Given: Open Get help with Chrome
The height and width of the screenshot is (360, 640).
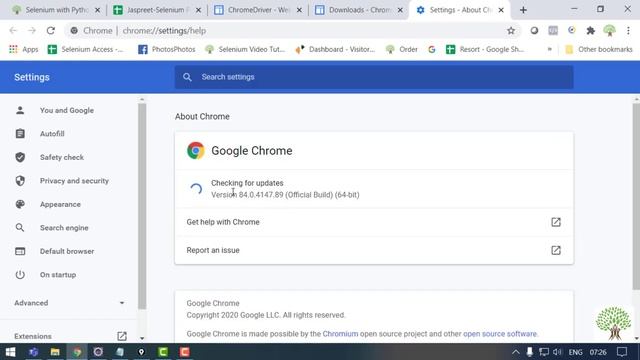Looking at the screenshot, I should [374, 222].
